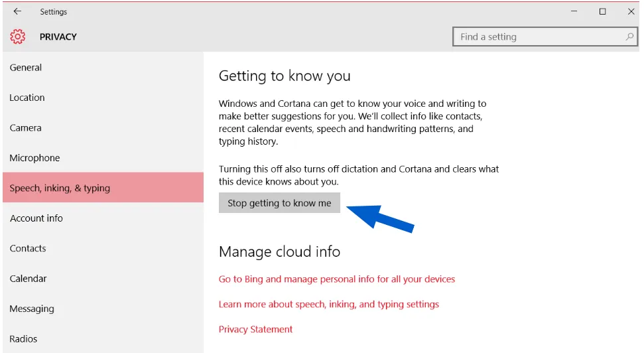Click the Manage cloud info heading

(x=279, y=251)
